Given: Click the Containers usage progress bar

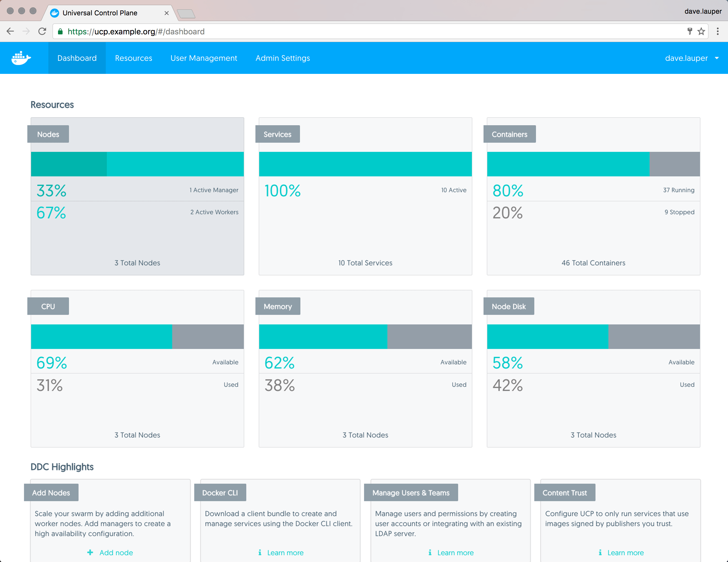Looking at the screenshot, I should click(593, 164).
